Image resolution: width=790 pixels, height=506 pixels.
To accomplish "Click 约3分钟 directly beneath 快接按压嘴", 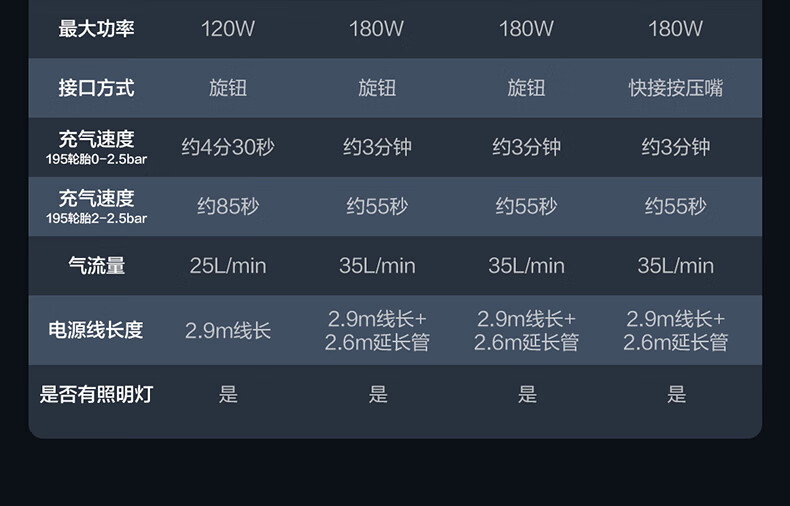I will (x=676, y=147).
